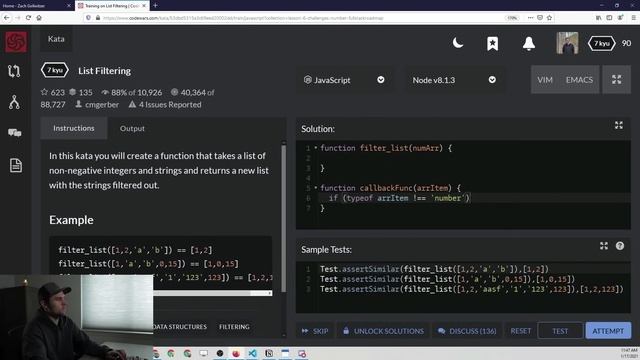Run the TEST button
Image resolution: width=640 pixels, height=360 pixels.
click(560, 331)
